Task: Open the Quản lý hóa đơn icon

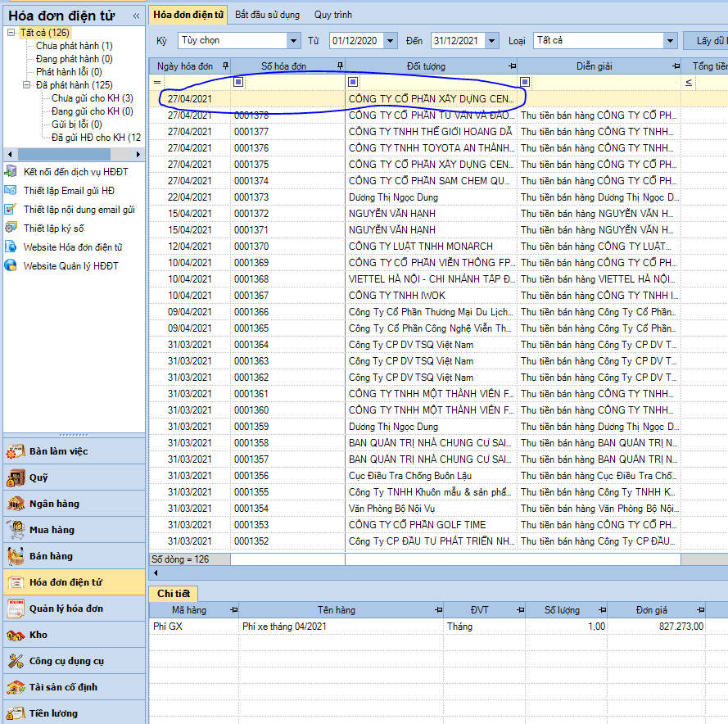Action: point(16,609)
